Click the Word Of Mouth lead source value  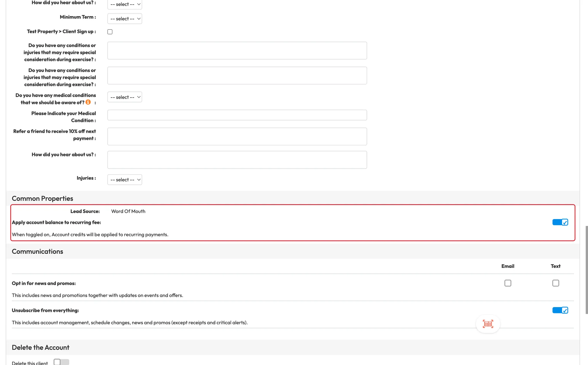(x=128, y=211)
